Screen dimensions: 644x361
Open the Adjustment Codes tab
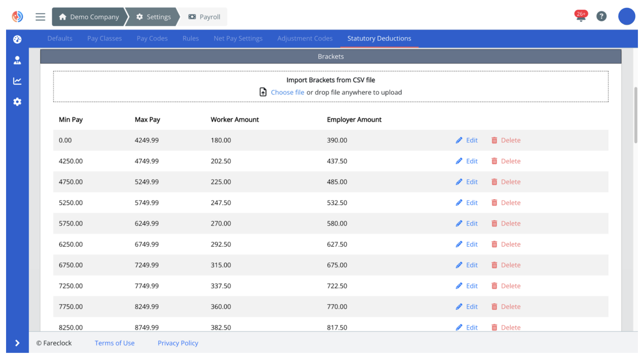click(x=305, y=38)
